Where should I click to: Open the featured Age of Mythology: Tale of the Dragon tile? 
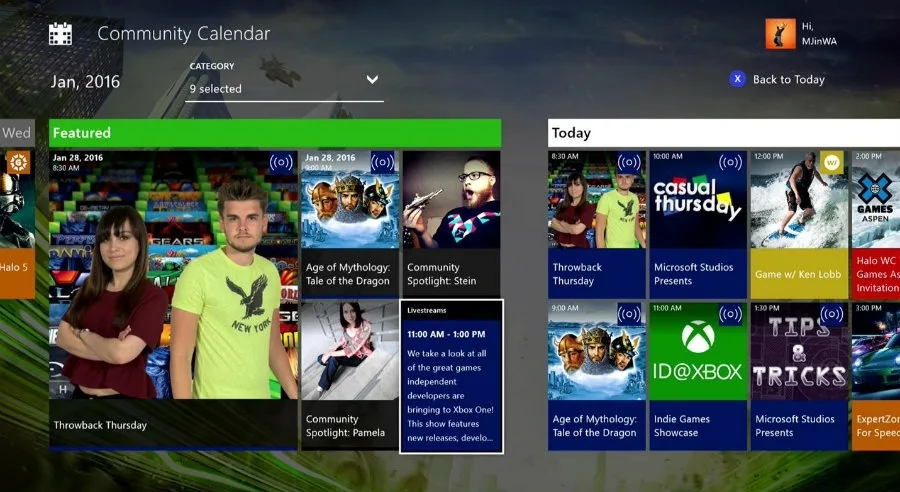[x=350, y=224]
